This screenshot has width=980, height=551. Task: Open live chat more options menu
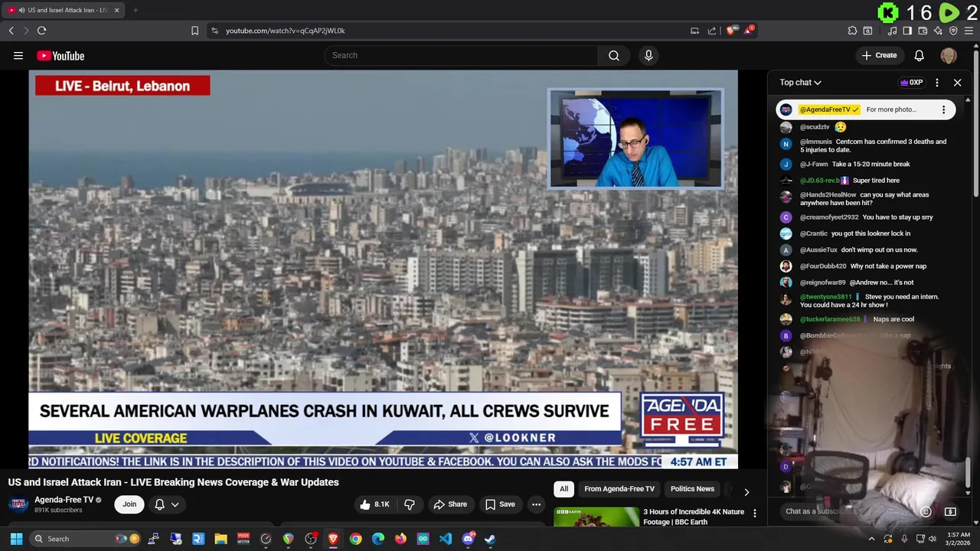(937, 83)
